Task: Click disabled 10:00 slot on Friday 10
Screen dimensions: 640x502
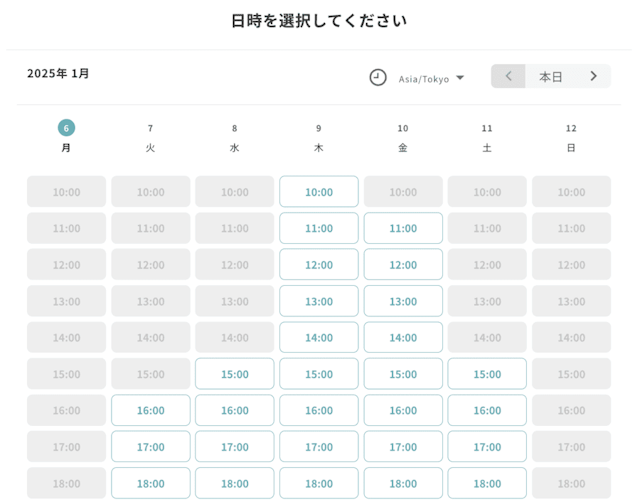Action: point(403,191)
